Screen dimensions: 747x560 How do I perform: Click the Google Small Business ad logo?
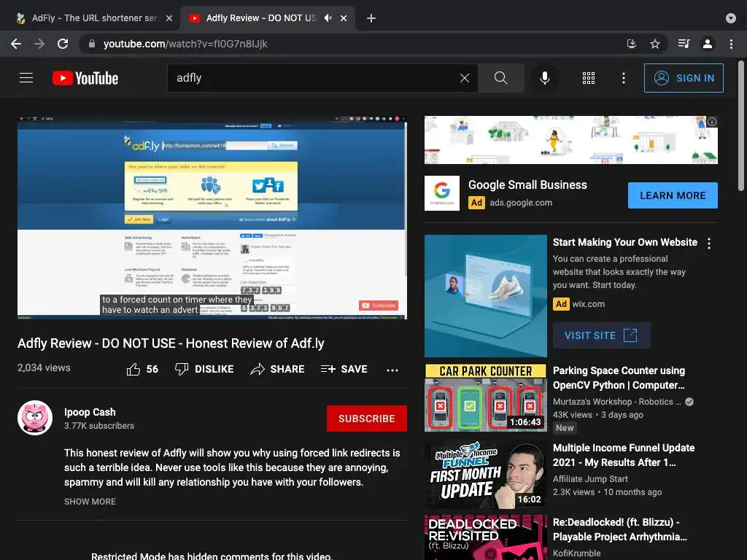[x=442, y=193]
